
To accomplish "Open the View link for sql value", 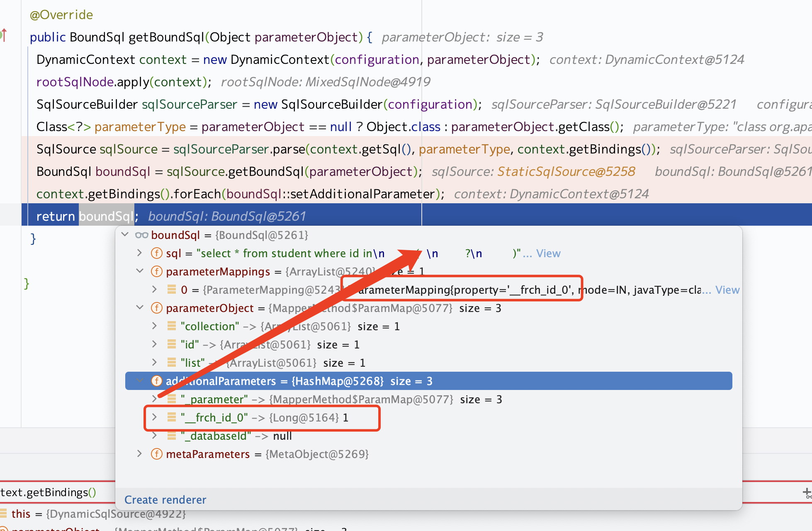I will [548, 253].
